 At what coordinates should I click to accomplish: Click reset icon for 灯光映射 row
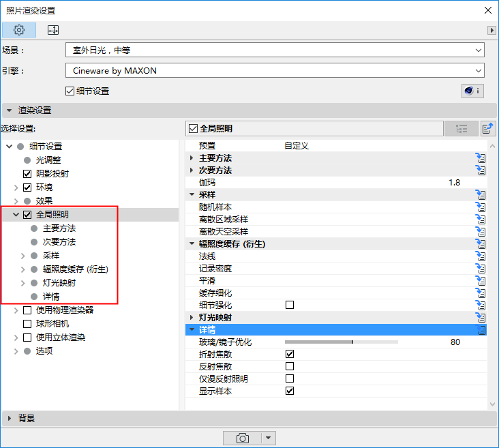[481, 318]
